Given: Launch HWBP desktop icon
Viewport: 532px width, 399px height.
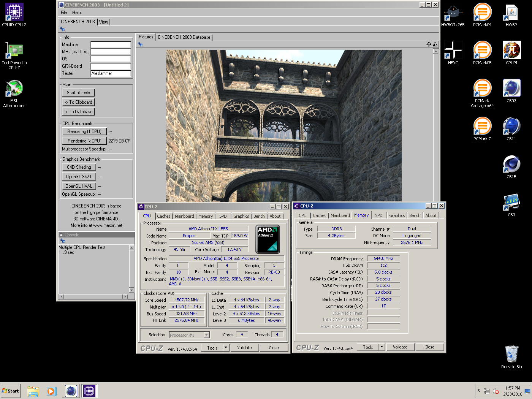Looking at the screenshot, I should (x=511, y=15).
